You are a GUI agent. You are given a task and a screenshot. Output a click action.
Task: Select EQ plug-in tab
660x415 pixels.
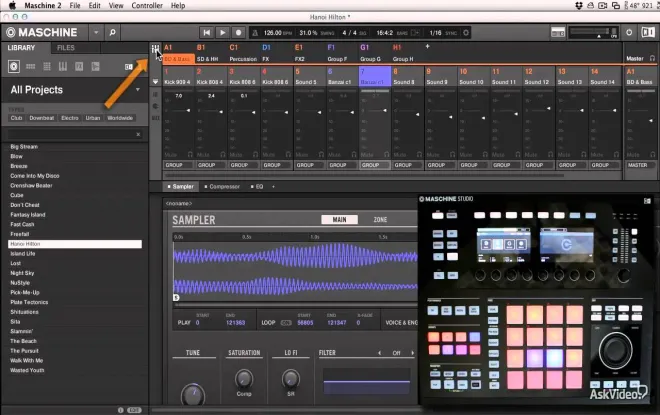tap(257, 186)
